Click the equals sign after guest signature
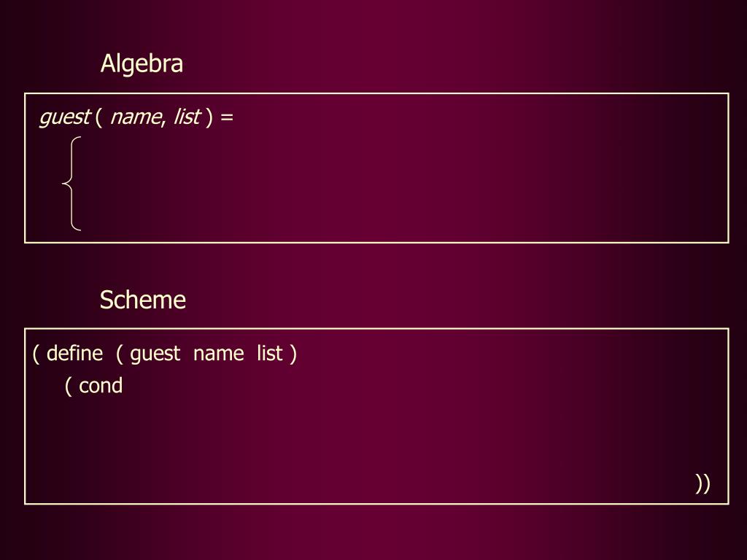 (227, 117)
